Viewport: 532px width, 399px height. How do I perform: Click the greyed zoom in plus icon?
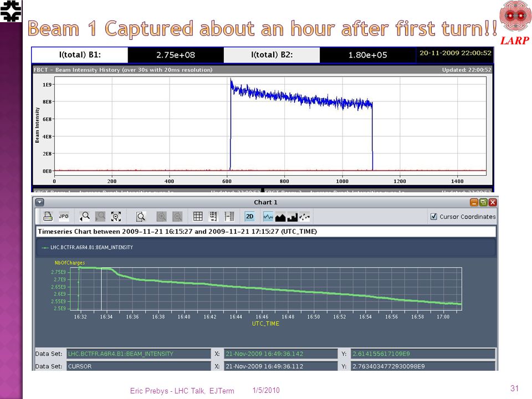161,217
